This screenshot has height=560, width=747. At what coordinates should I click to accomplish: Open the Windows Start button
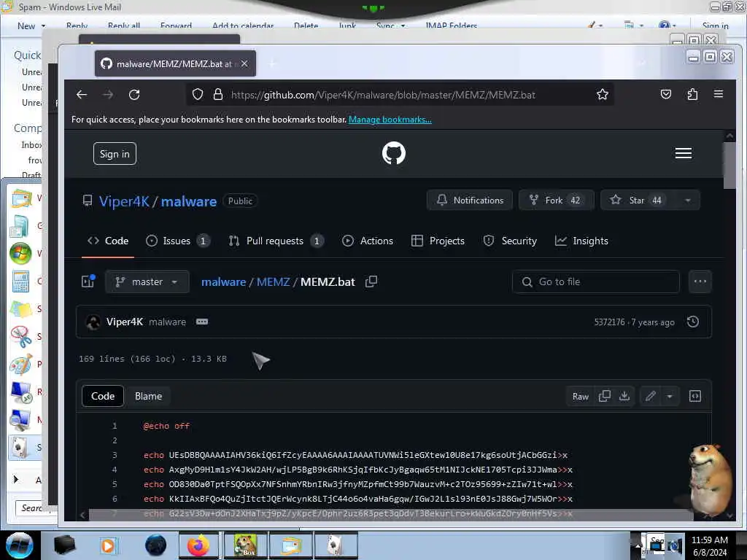tap(20, 545)
